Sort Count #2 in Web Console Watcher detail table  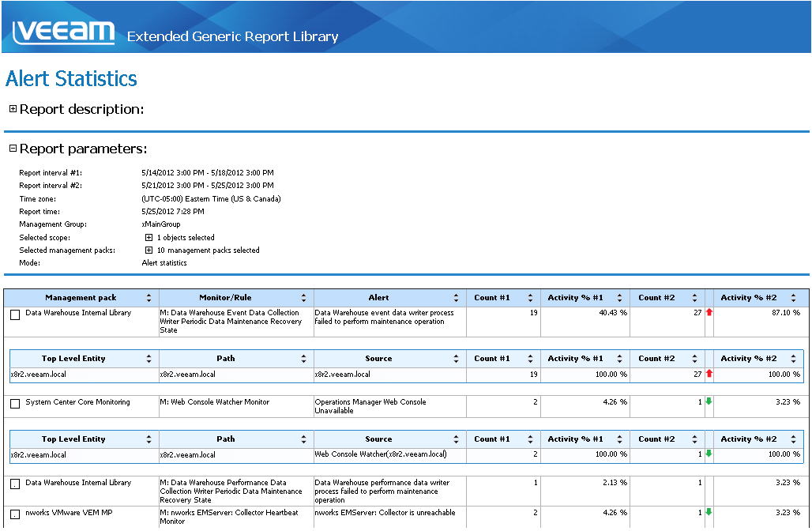point(694,439)
